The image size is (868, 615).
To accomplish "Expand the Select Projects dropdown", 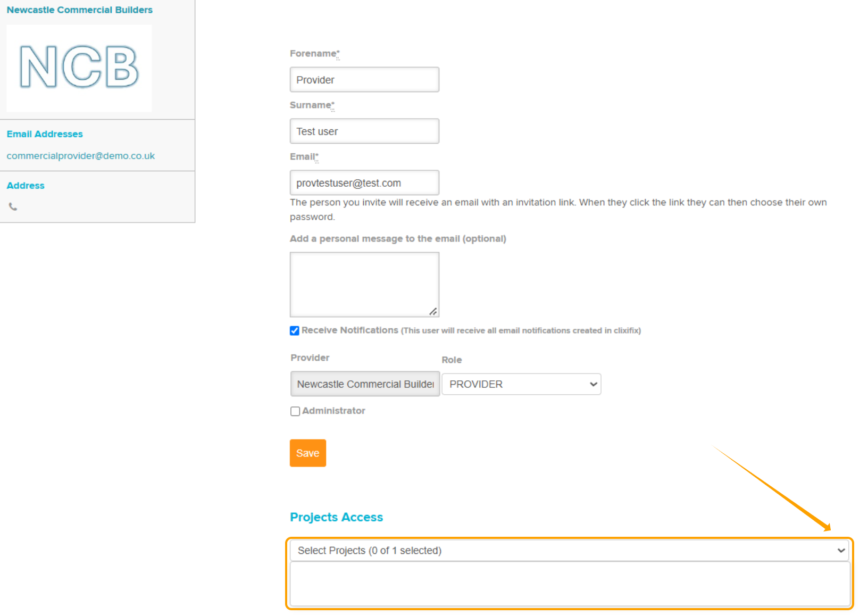I will click(x=569, y=551).
